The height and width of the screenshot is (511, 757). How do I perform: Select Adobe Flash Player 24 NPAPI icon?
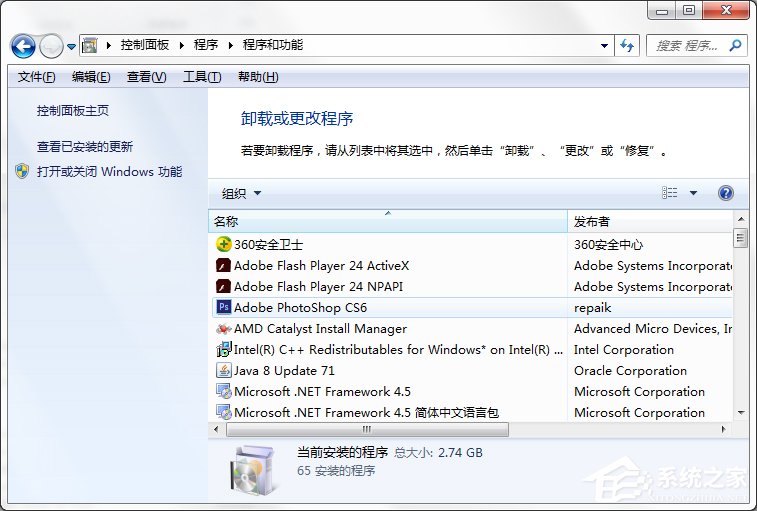point(223,286)
